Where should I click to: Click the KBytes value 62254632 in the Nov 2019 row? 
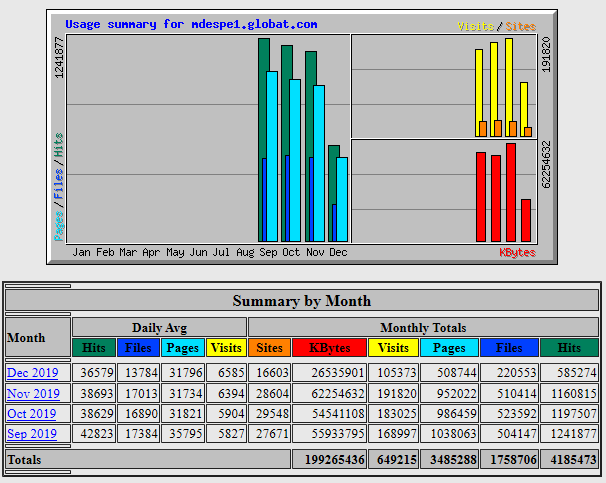[x=330, y=393]
